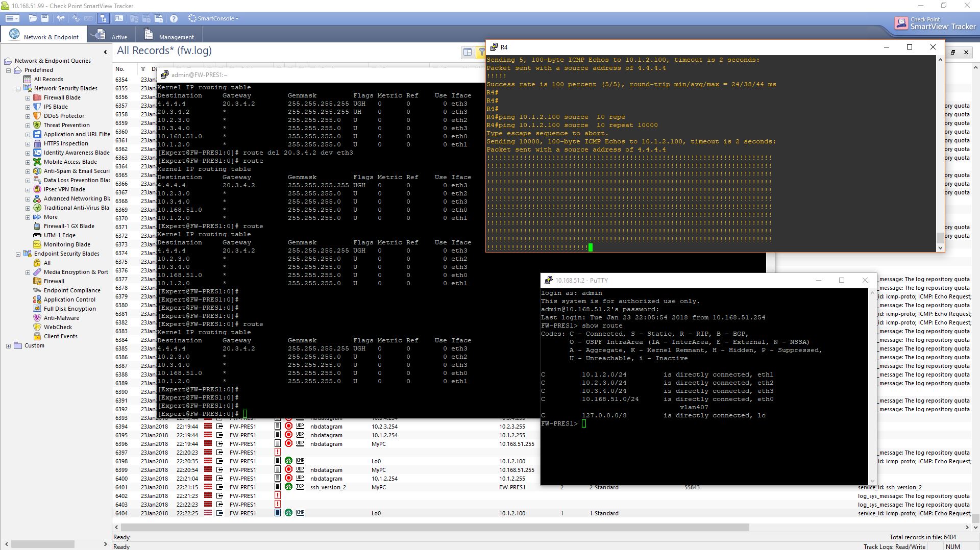Click the ICMP accept icon in record 6398

[288, 461]
